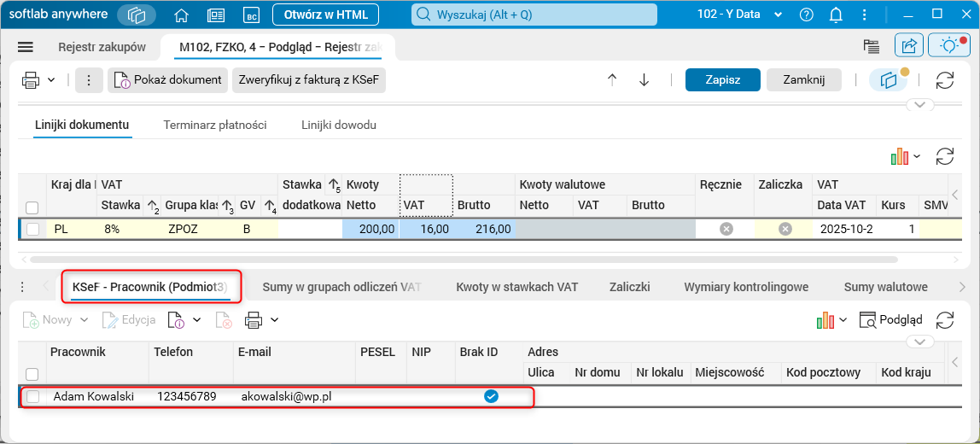Click the Wyszukaj search field
980x444 pixels.
(534, 15)
